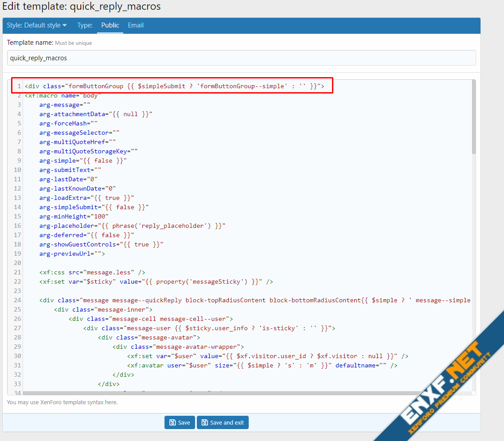Click the Save button
Viewport: 504px width, 441px height.
(180, 422)
